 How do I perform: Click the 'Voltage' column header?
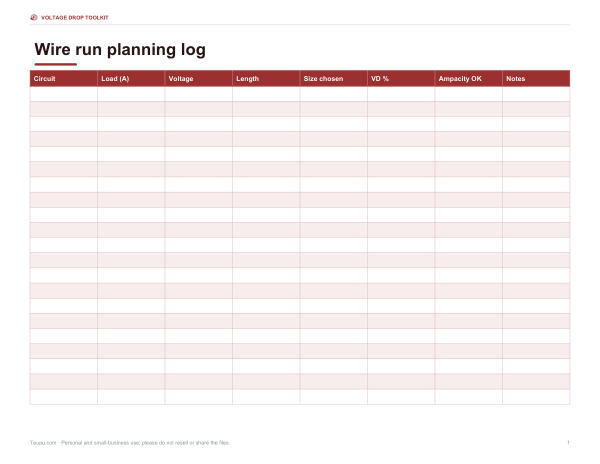[x=199, y=78]
